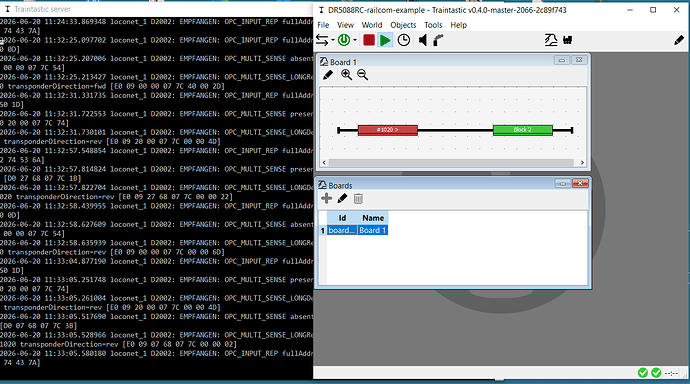690x384 pixels.
Task: Open the boards list toolbar icon
Action: pyautogui.click(x=551, y=40)
